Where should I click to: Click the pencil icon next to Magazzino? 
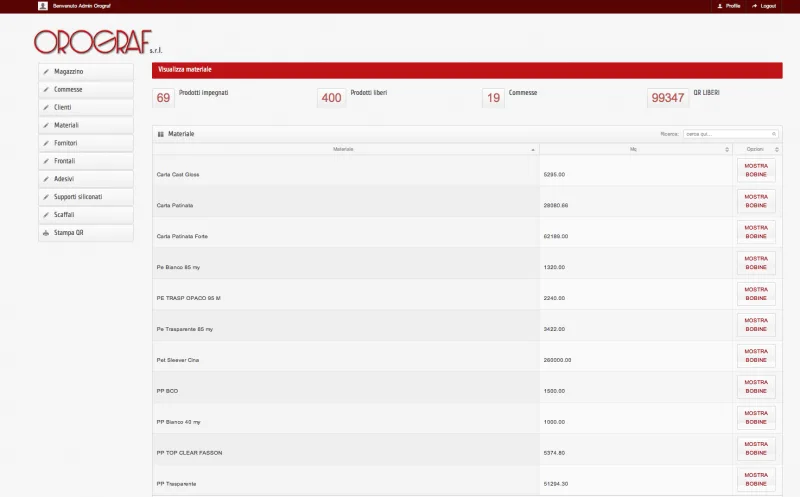[x=46, y=72]
